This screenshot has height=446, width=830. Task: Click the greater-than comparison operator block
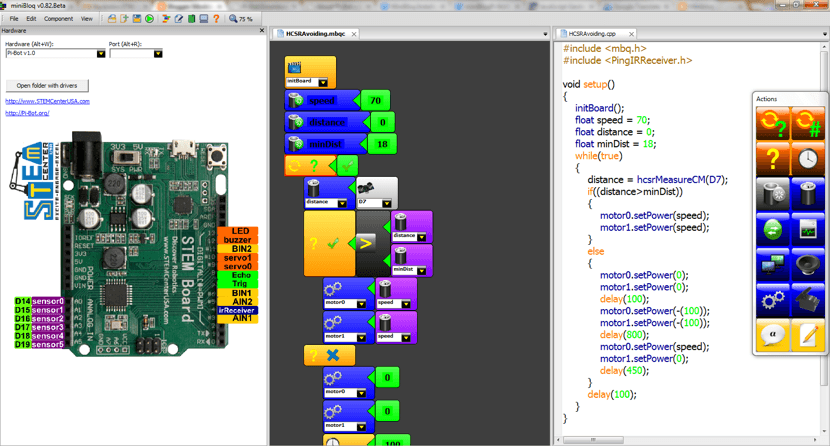point(366,242)
